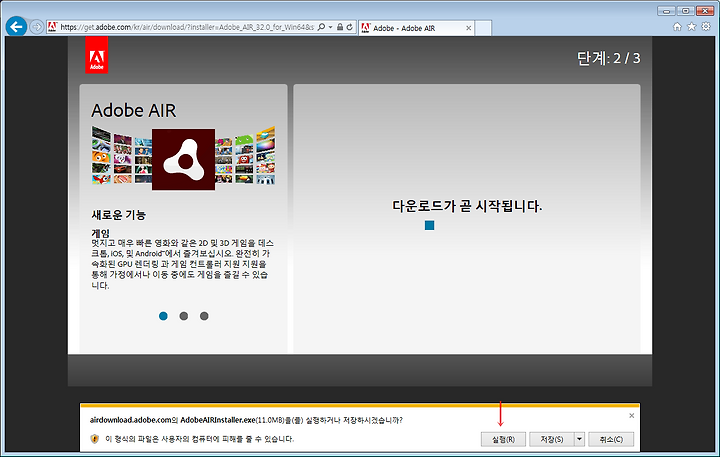Click the Adobe AIR heading text
720x457 pixels.
[x=134, y=111]
